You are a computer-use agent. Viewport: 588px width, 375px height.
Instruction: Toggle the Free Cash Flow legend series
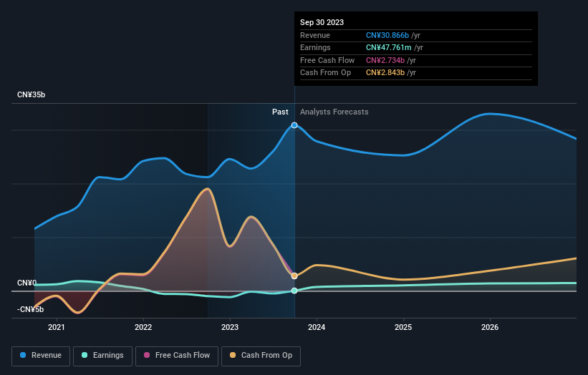pyautogui.click(x=177, y=356)
